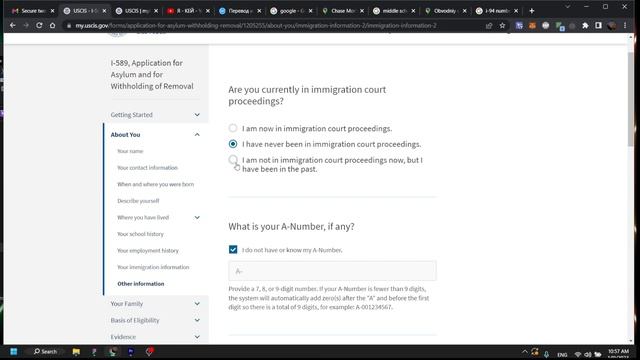Open 'When and where you were born' link

coord(156,184)
